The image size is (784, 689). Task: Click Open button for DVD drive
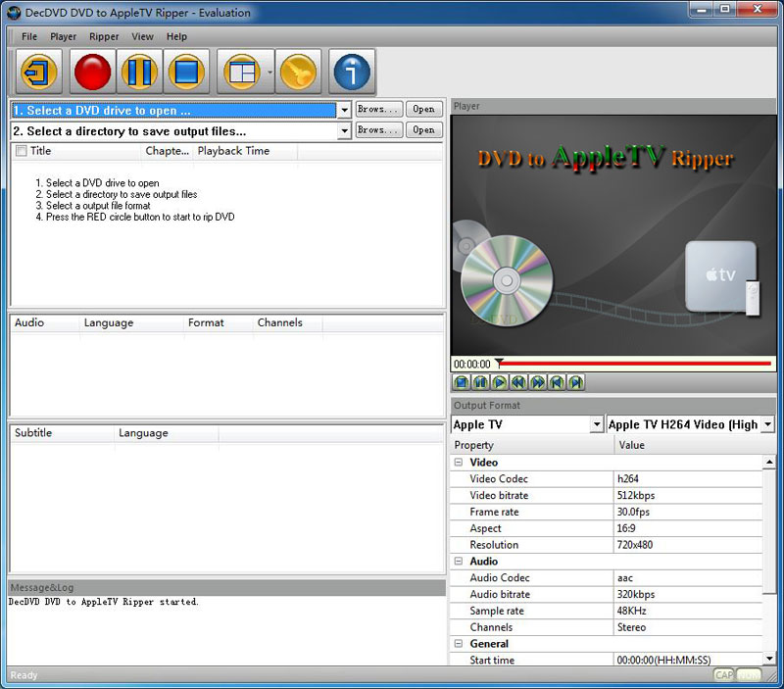pos(424,109)
